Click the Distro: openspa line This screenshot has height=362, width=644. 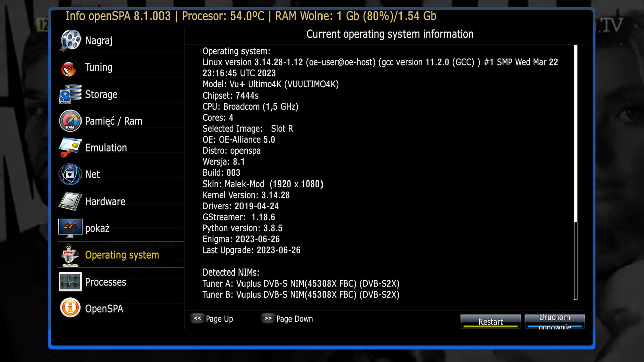coord(231,150)
